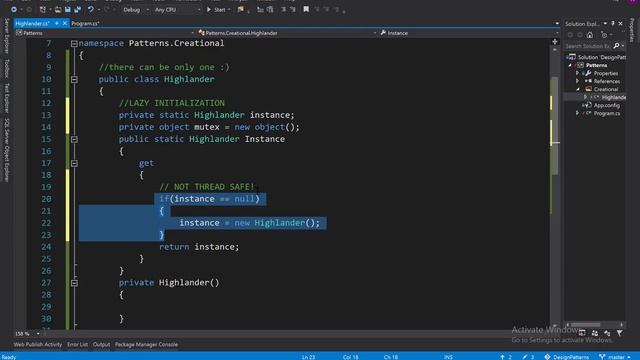The width and height of the screenshot is (640, 360).
Task: Open the Server Explorer side tab
Action: 6,36
